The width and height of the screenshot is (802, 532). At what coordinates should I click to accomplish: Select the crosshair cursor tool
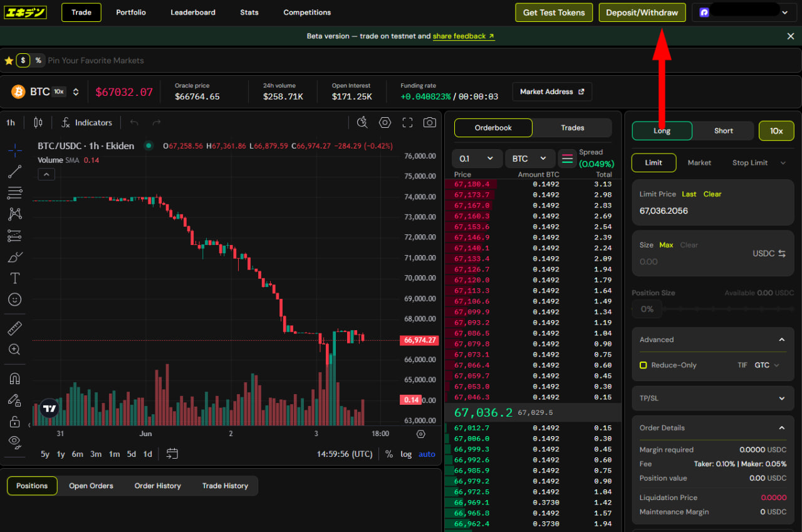tap(15, 150)
